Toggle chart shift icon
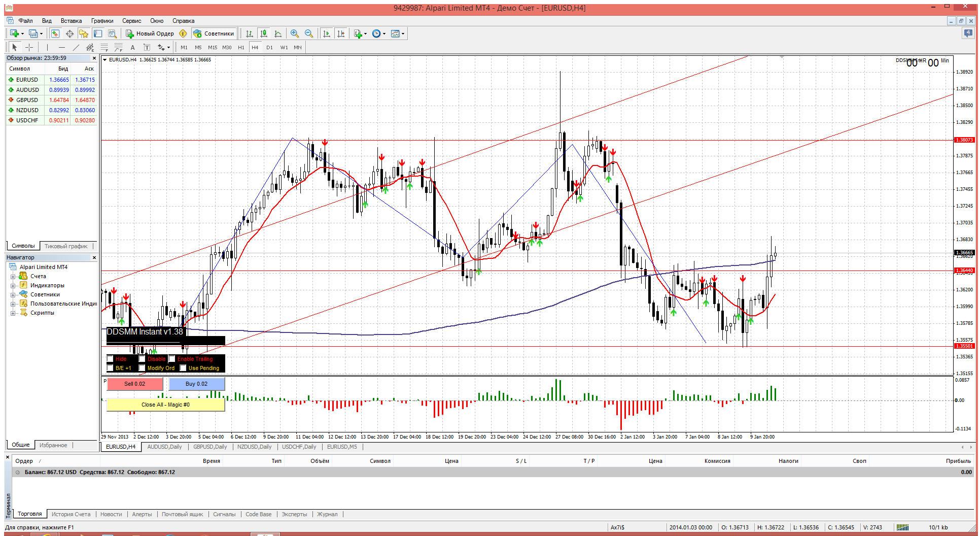 tap(341, 33)
